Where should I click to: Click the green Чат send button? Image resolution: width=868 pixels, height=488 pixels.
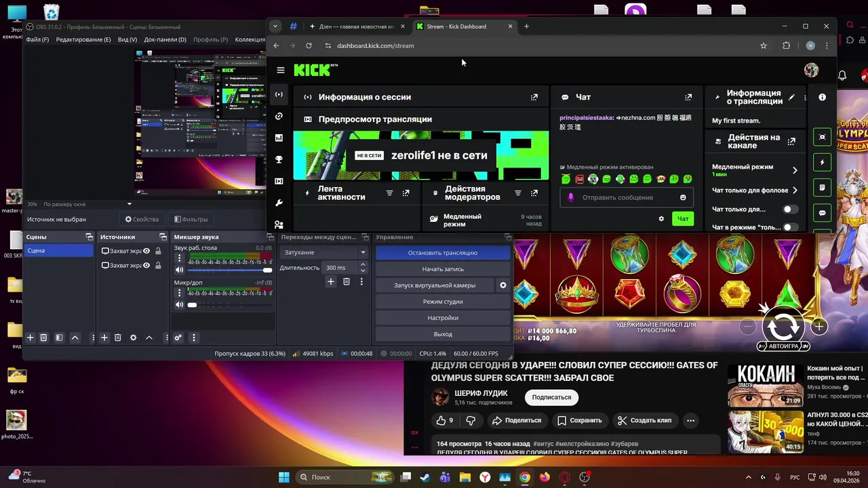(683, 218)
